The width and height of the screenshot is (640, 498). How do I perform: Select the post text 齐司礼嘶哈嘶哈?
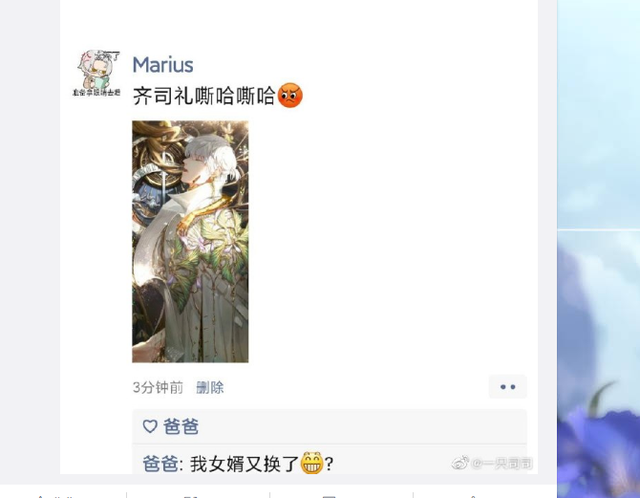[204, 96]
